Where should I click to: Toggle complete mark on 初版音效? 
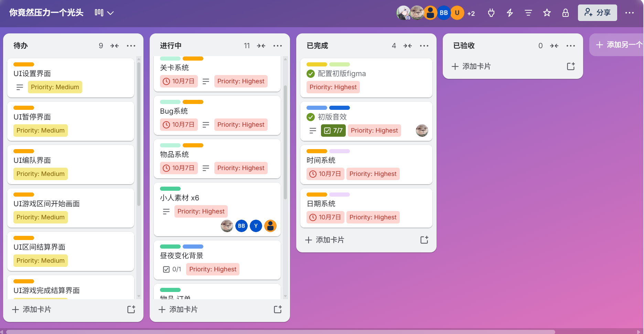click(311, 117)
